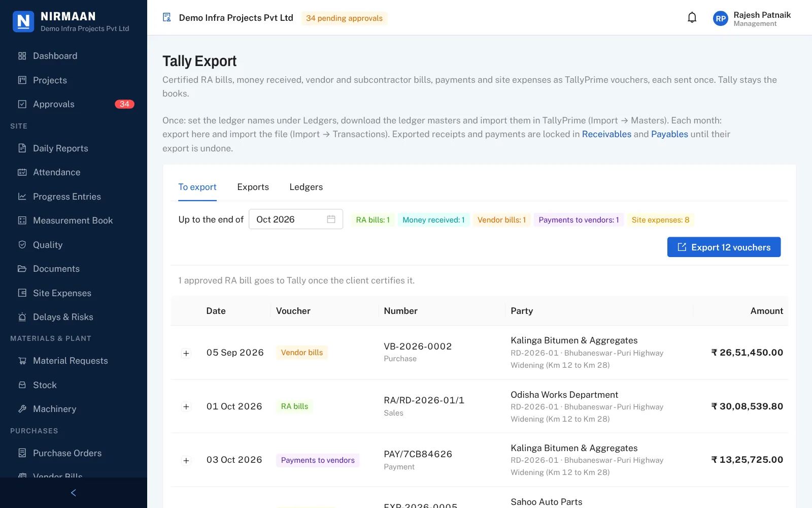Click the Vendor bills: 1 summary tag
The image size is (812, 508).
tap(501, 220)
